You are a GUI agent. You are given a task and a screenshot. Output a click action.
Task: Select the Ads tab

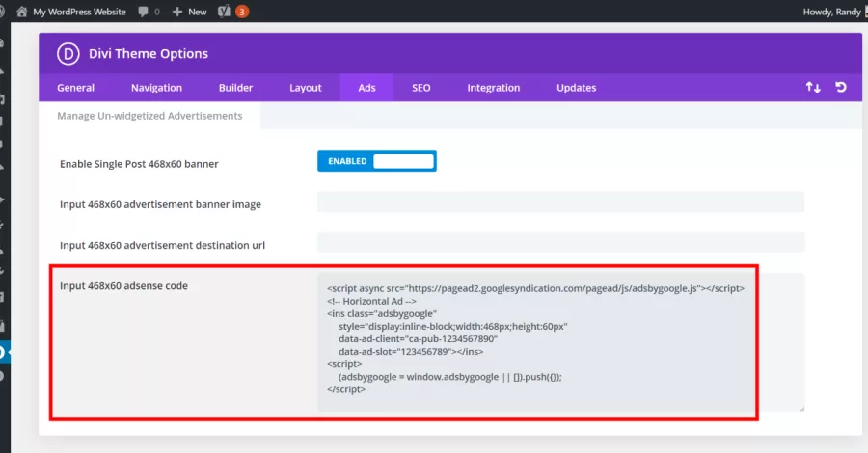click(367, 88)
